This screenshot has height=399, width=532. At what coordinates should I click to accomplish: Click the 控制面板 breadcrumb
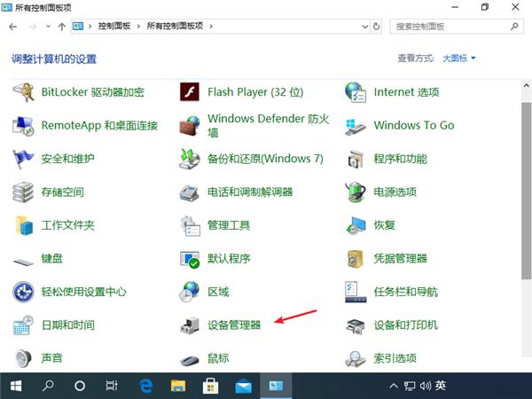(114, 26)
